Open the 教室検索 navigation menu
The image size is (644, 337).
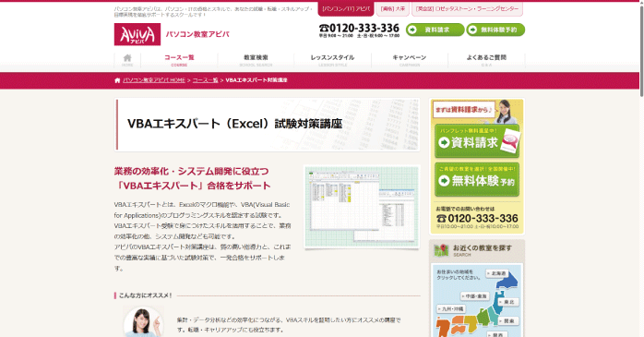[256, 60]
